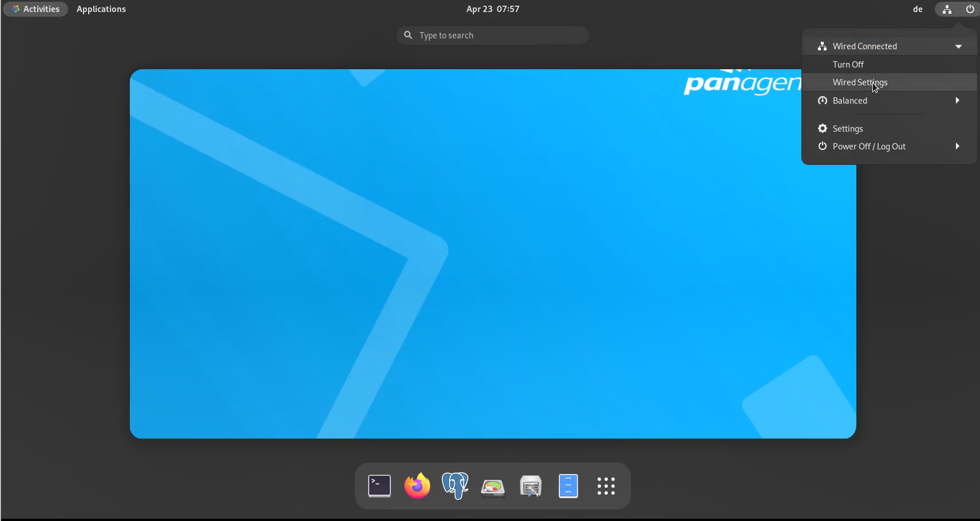This screenshot has height=521, width=980.
Task: Open the blue file cabinet Files icon
Action: pos(568,486)
